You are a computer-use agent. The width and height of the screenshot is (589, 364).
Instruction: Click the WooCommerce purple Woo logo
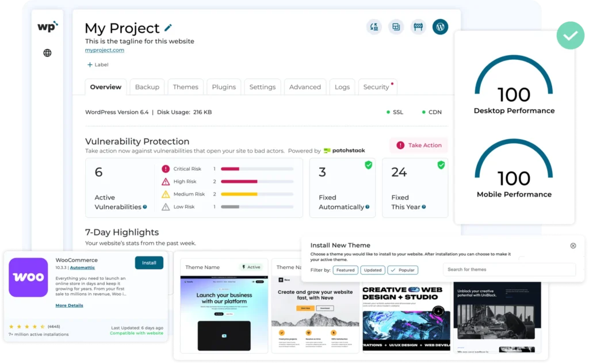[x=27, y=278]
